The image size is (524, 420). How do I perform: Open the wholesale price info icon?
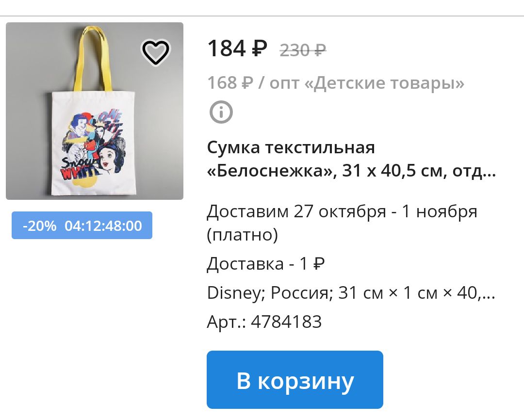[221, 112]
